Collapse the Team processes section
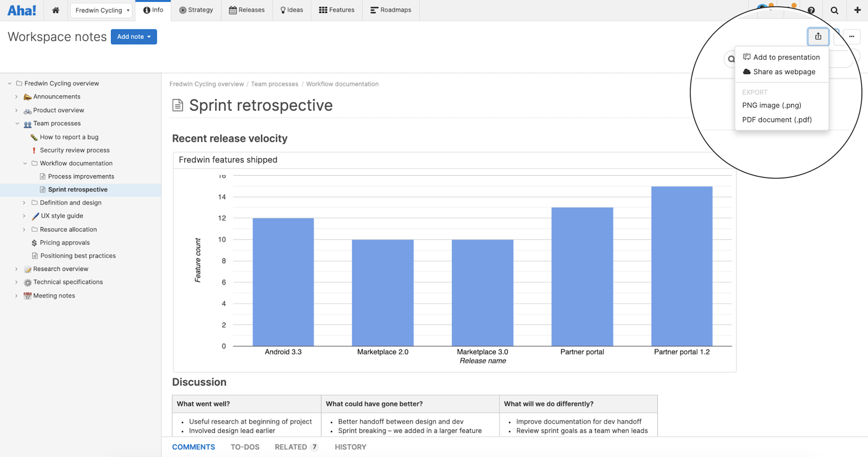This screenshot has width=868, height=457. (x=17, y=124)
